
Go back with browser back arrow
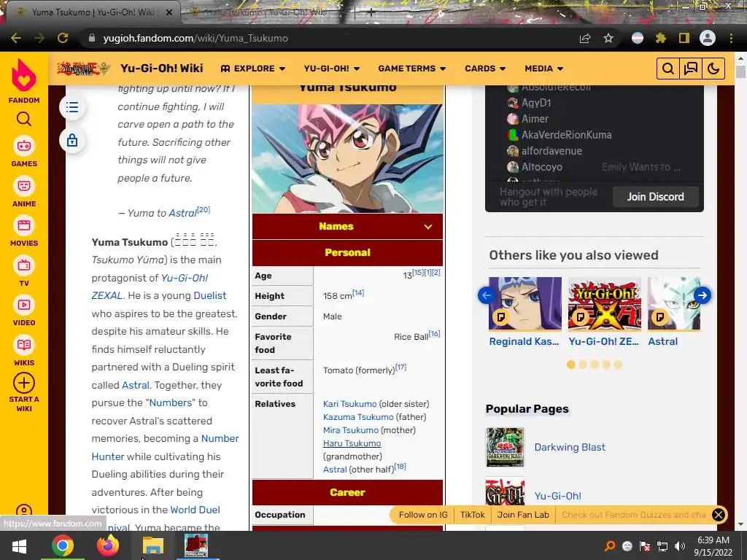click(16, 38)
